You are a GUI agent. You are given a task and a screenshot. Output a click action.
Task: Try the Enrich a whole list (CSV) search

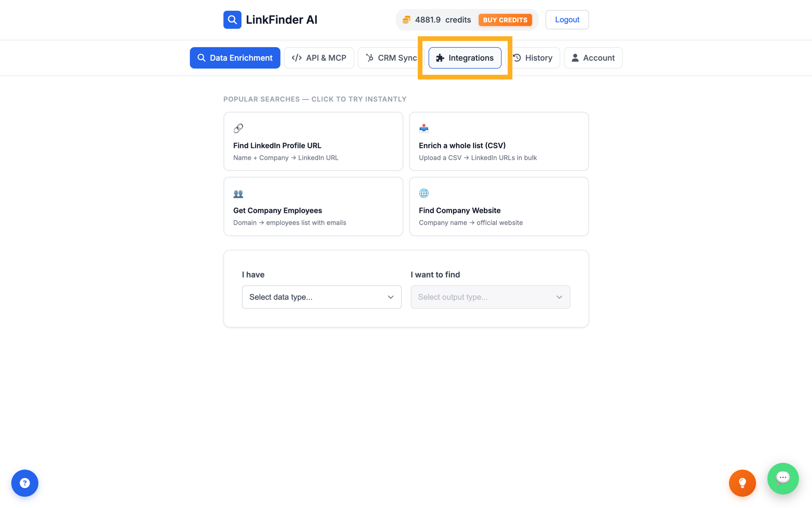point(499,141)
